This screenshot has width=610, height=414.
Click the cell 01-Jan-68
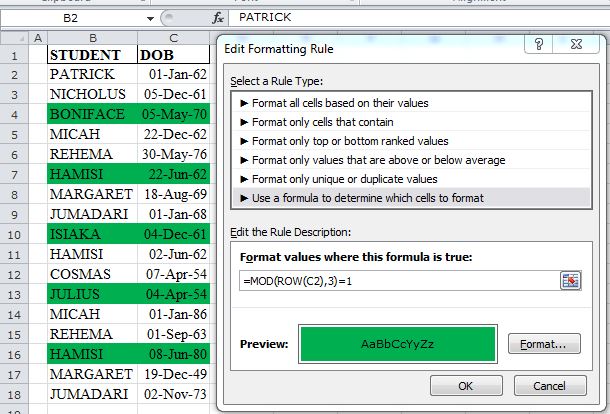(174, 214)
